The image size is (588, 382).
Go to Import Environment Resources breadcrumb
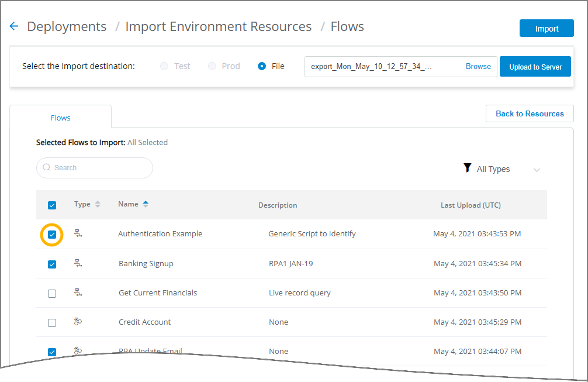click(x=218, y=27)
